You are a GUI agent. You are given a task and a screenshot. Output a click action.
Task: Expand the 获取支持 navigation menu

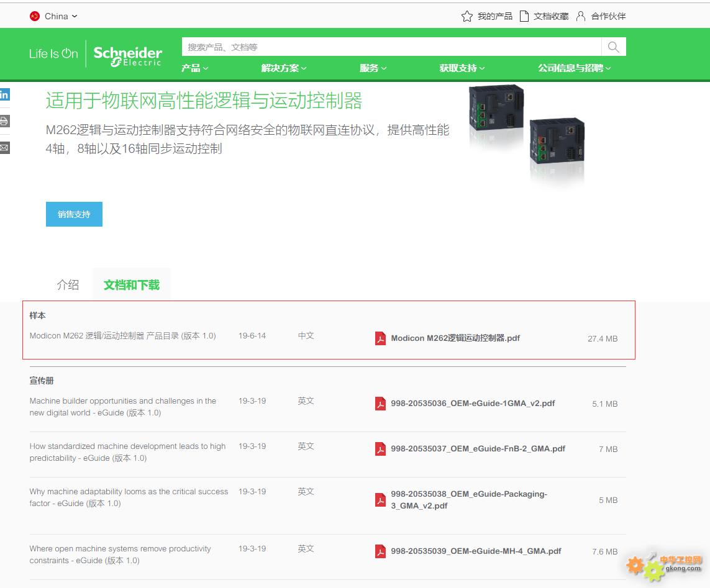click(462, 68)
